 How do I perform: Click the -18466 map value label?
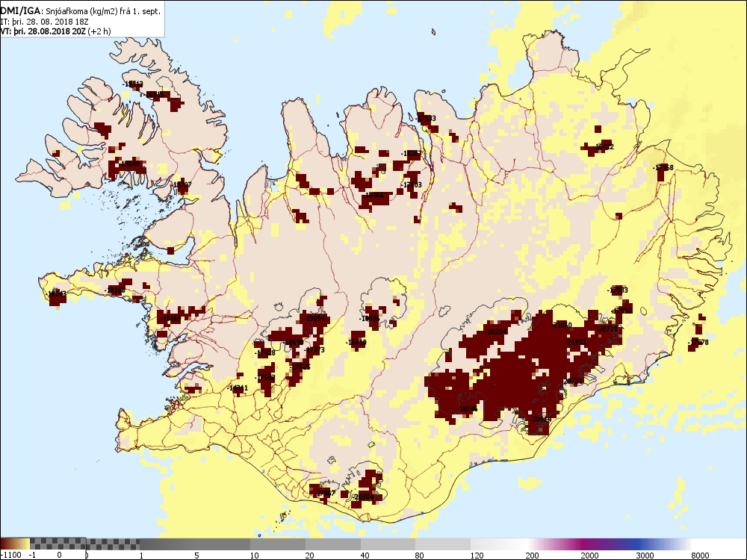[373, 195]
